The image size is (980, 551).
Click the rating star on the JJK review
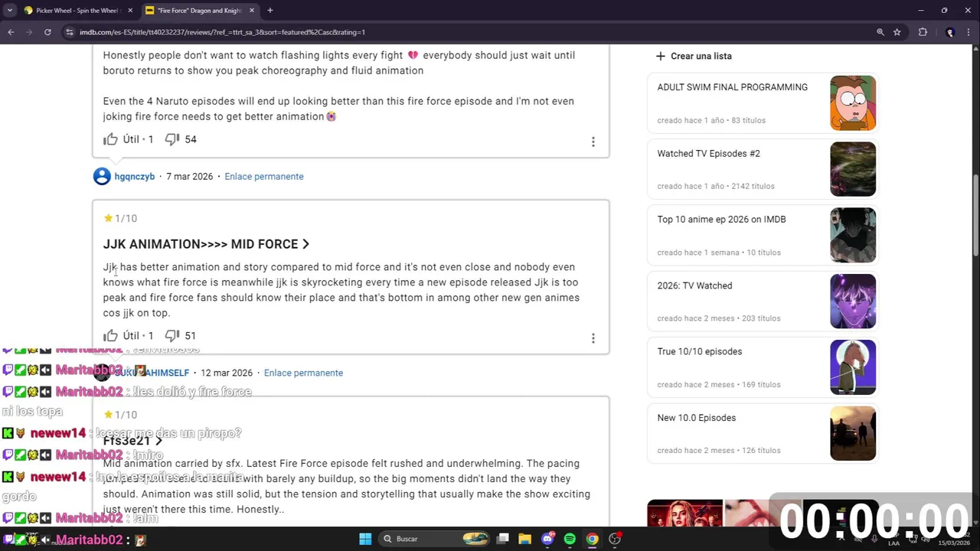108,218
